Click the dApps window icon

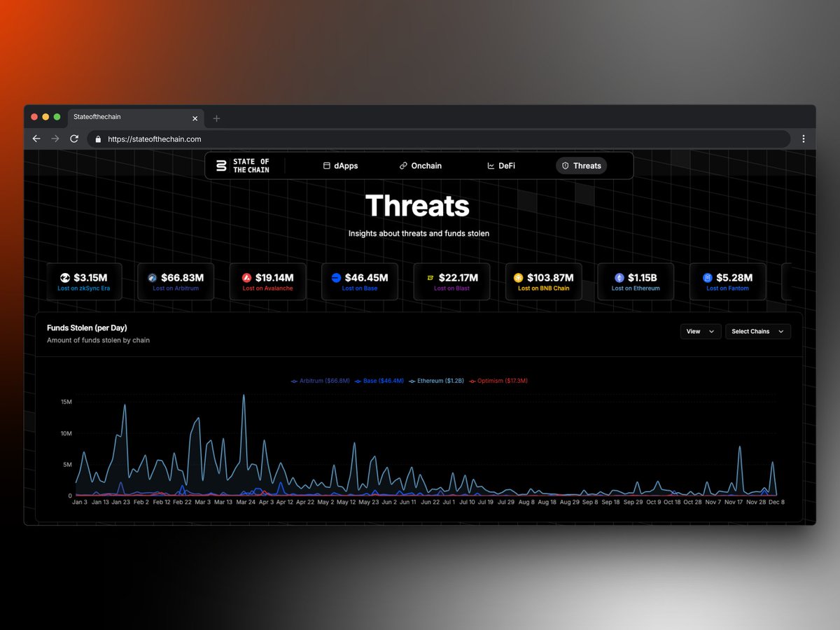326,166
